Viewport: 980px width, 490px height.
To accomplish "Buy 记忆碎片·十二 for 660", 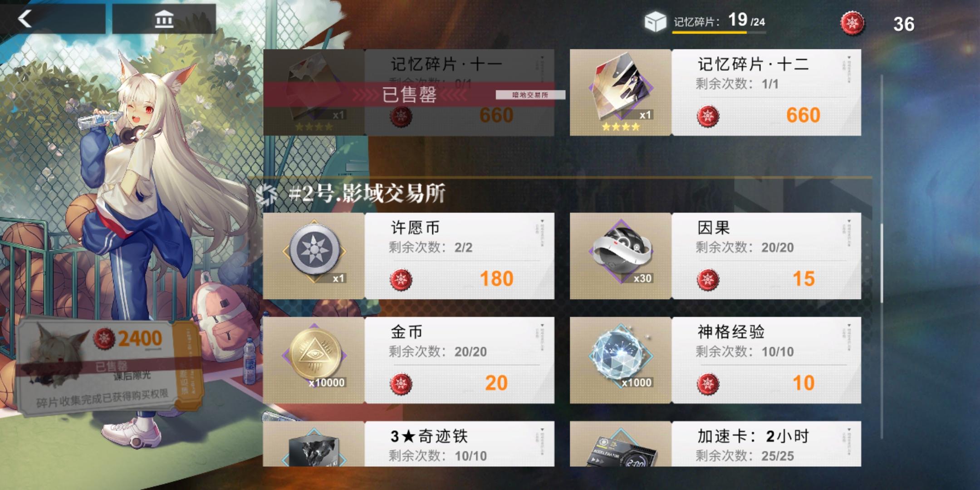I will tap(766, 115).
